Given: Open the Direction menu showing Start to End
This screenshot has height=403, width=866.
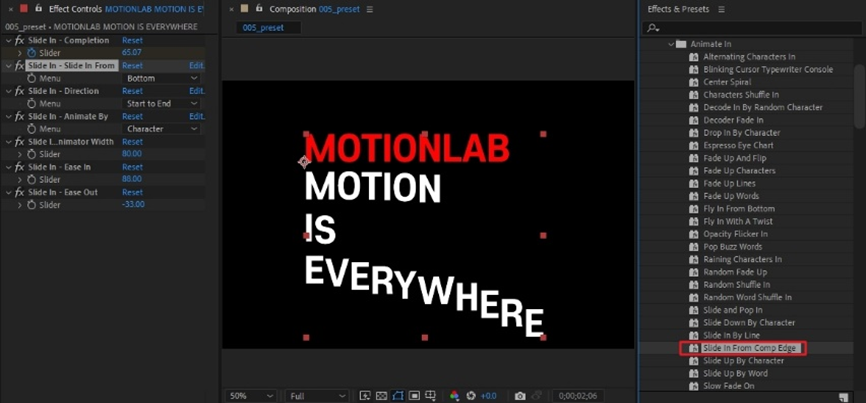Looking at the screenshot, I should [161, 104].
